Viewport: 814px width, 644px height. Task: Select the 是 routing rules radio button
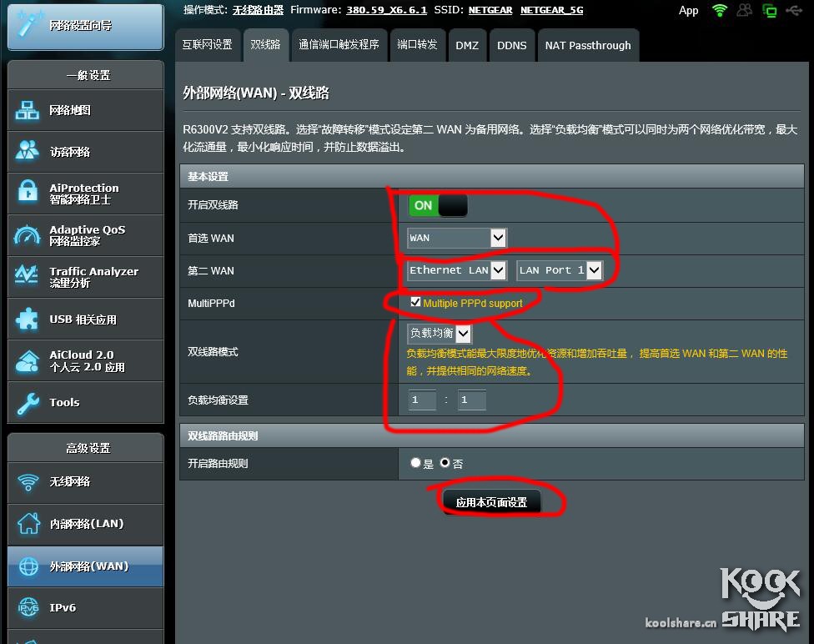click(x=415, y=463)
